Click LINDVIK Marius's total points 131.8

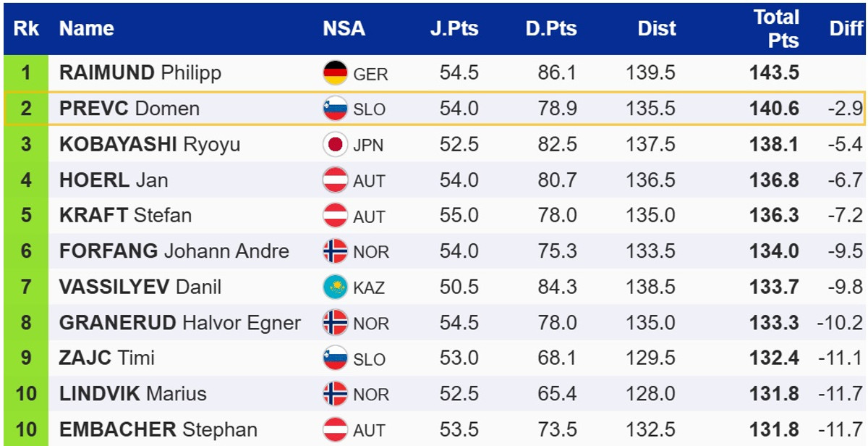tap(775, 394)
